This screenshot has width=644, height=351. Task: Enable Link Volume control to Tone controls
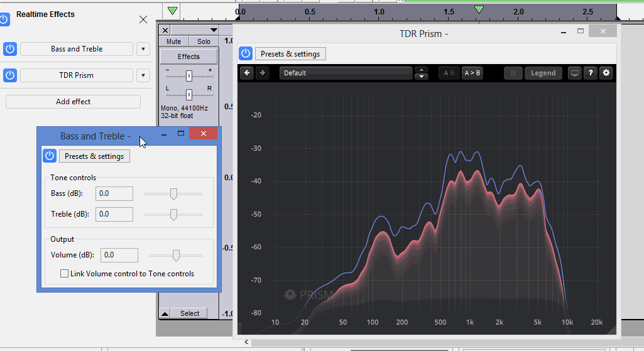[x=65, y=273]
